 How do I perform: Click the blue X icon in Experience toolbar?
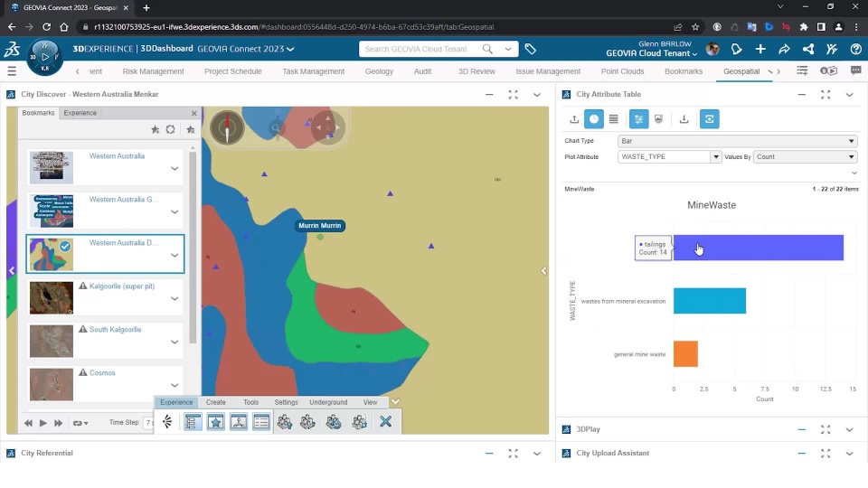tap(386, 422)
